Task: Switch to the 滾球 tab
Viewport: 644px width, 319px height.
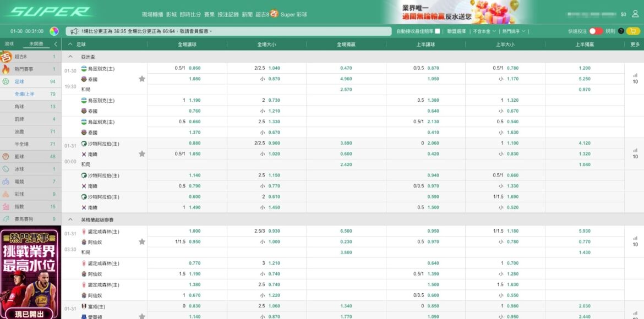Action: click(9, 44)
